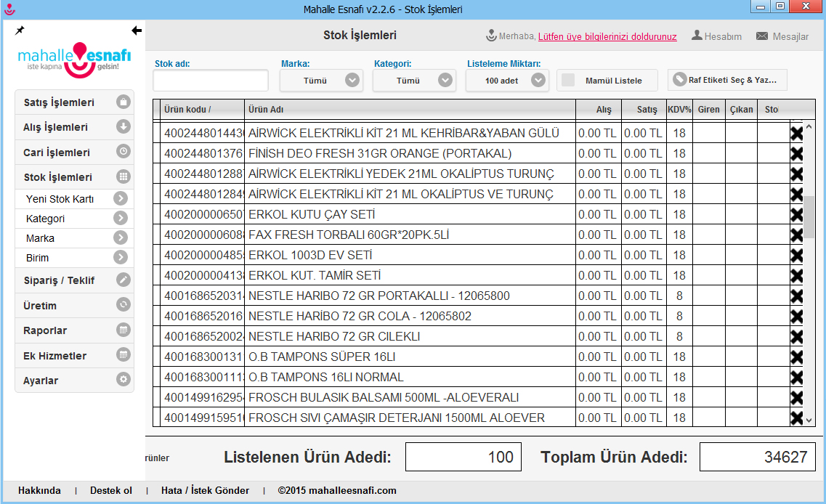Click scrollbar up arrow in product table

(809, 126)
